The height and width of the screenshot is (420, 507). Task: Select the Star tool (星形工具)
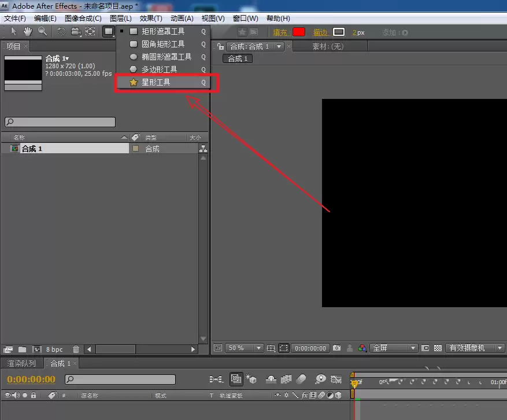click(x=163, y=82)
